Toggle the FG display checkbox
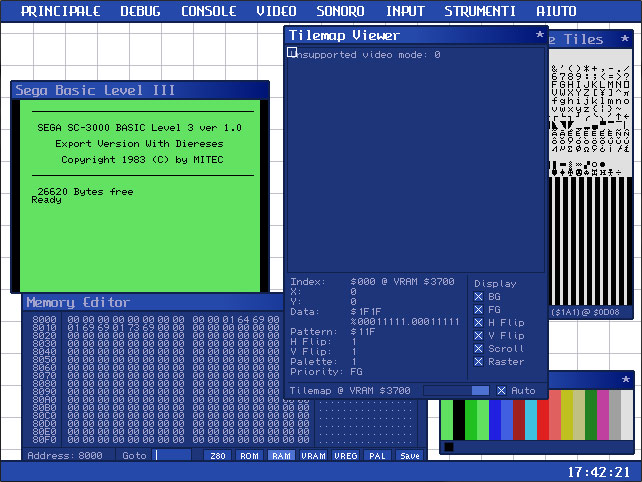Image resolution: width=642 pixels, height=482 pixels. pyautogui.click(x=478, y=310)
